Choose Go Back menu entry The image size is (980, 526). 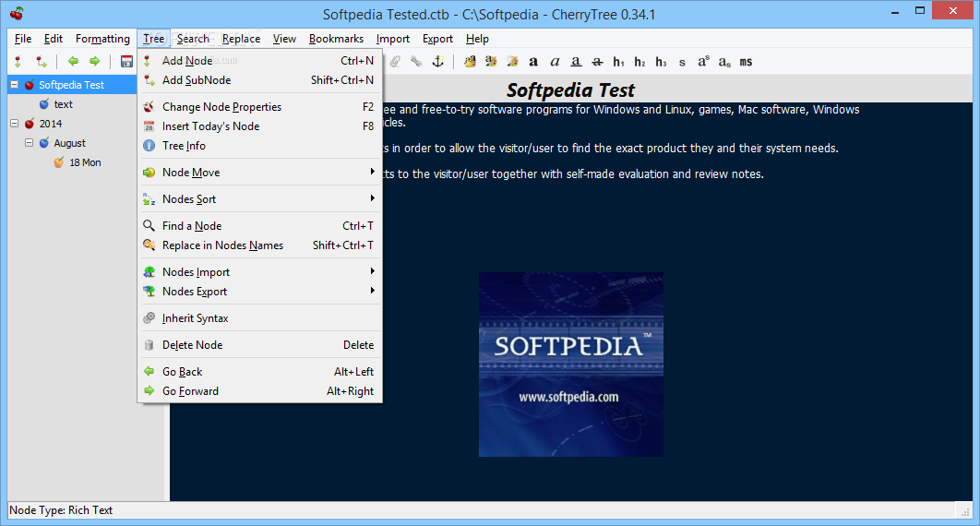tap(259, 372)
